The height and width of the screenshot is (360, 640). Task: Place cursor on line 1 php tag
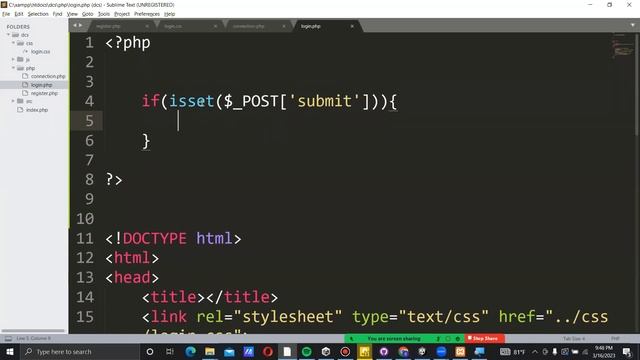point(128,43)
